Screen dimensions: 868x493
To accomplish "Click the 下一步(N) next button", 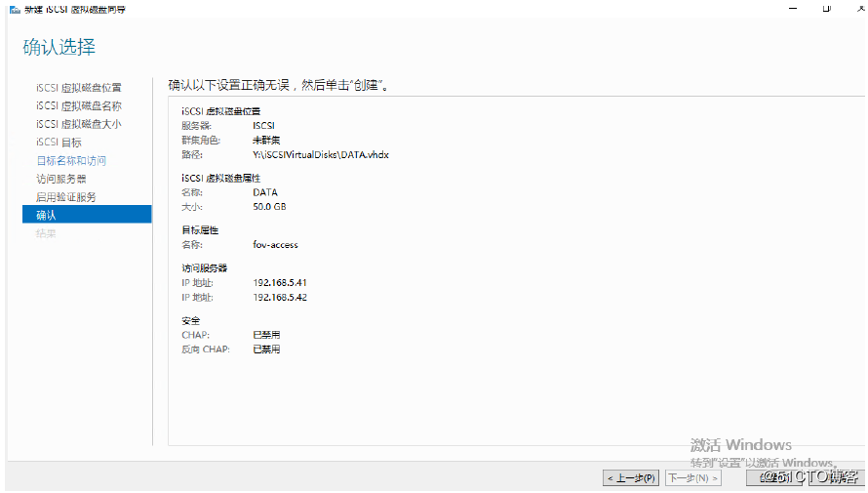I will (693, 477).
